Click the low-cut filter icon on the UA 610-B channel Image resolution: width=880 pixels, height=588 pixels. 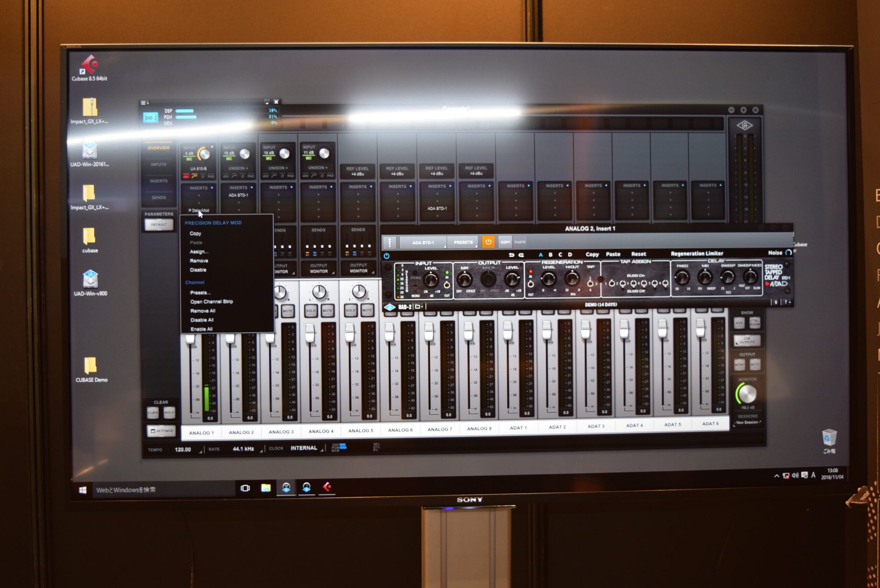[194, 176]
